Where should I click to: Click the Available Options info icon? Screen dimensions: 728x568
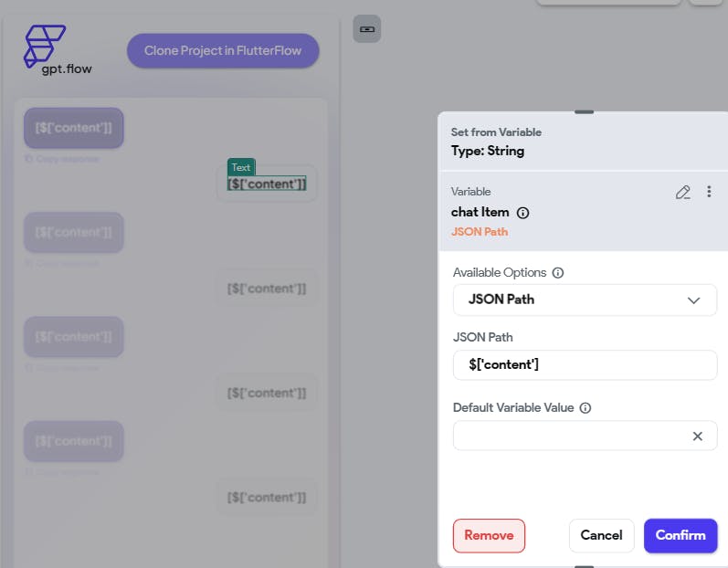pyautogui.click(x=558, y=272)
